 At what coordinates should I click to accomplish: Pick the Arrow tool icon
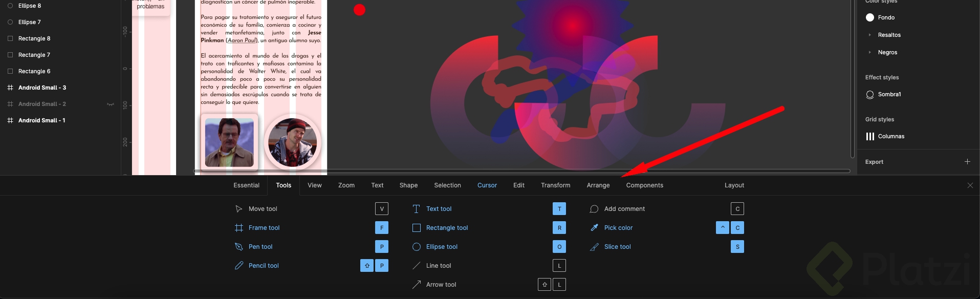click(416, 285)
